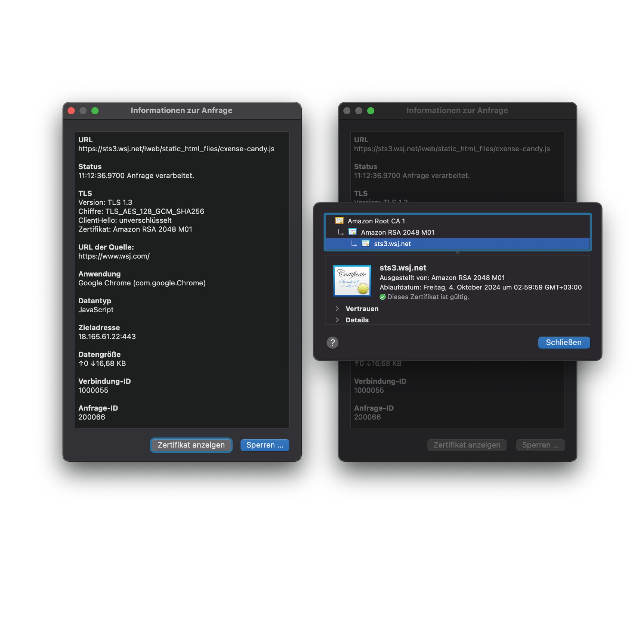Click 'Chiffre: TLS_AES_128_GCM_SHA256' in left window
644x644 pixels.
pyautogui.click(x=141, y=211)
